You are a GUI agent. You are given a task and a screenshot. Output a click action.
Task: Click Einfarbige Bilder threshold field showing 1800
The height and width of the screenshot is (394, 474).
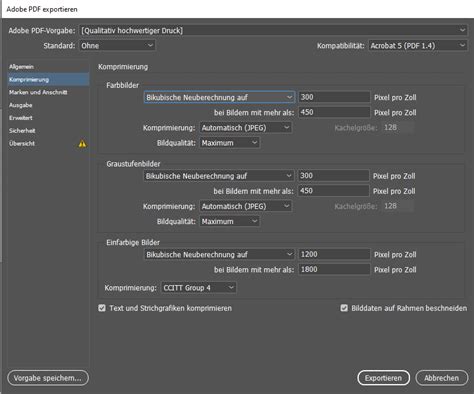point(334,269)
